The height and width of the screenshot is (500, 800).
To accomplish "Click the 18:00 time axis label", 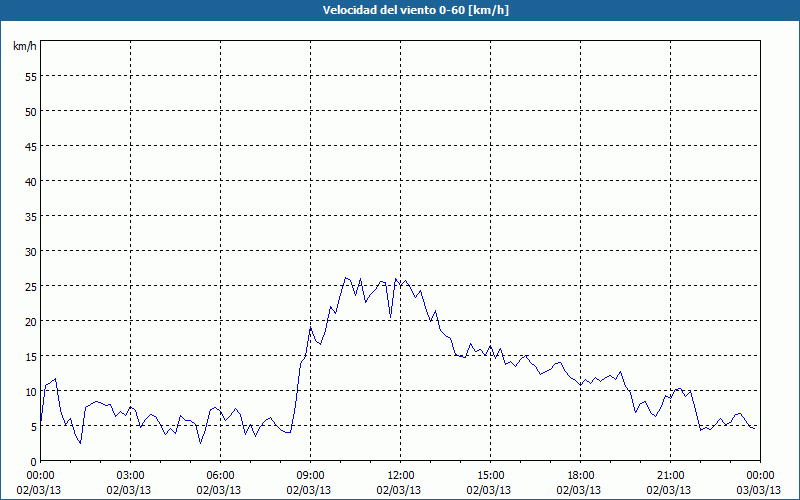I will (581, 476).
